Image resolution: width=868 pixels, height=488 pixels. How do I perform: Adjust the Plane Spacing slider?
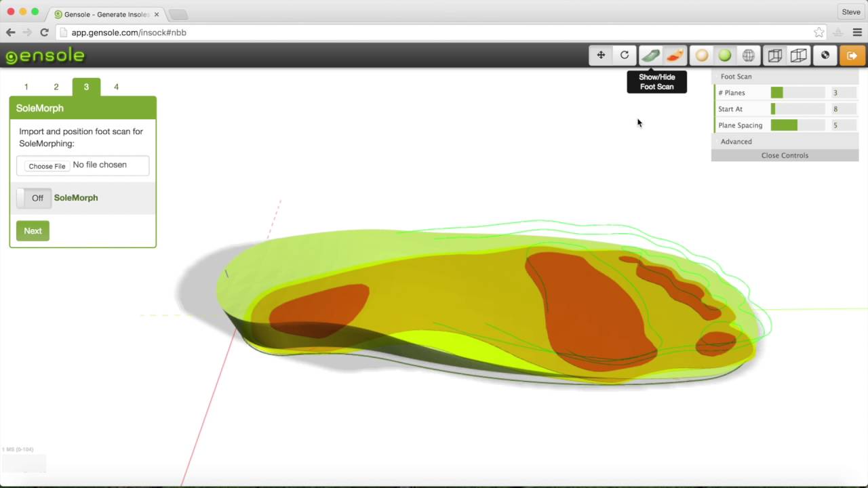point(798,125)
